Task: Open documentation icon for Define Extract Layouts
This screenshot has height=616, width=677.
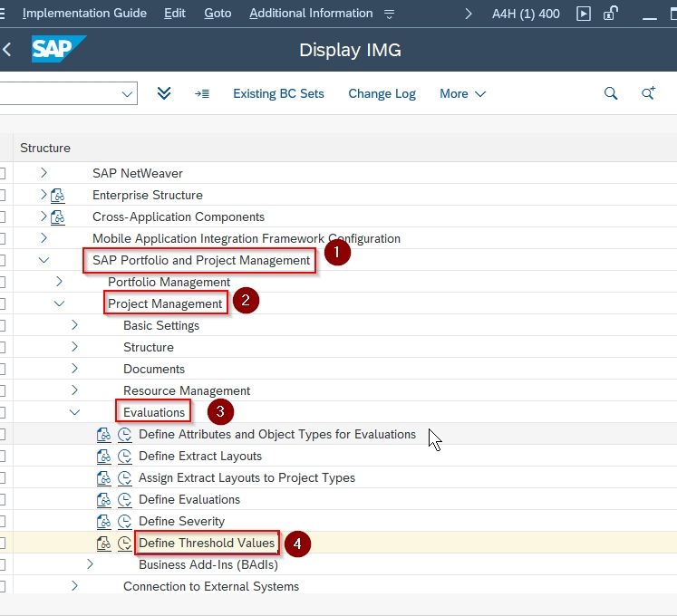Action: (103, 457)
